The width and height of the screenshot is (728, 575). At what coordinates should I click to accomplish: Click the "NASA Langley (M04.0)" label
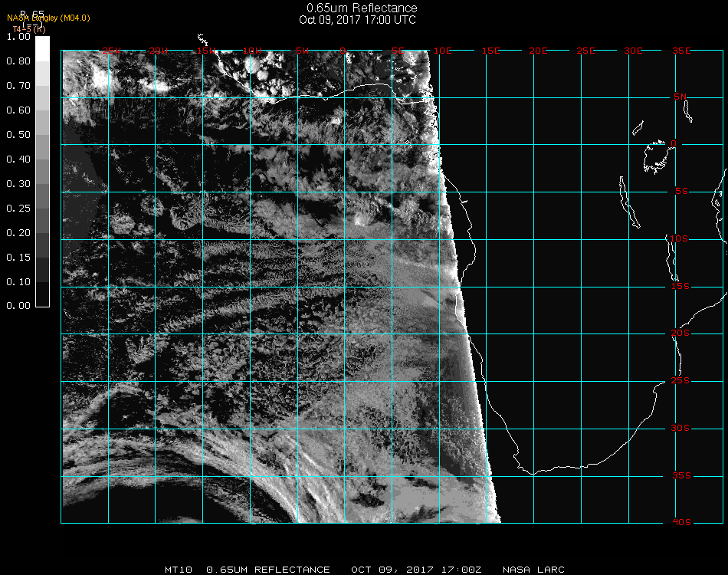(x=48, y=18)
